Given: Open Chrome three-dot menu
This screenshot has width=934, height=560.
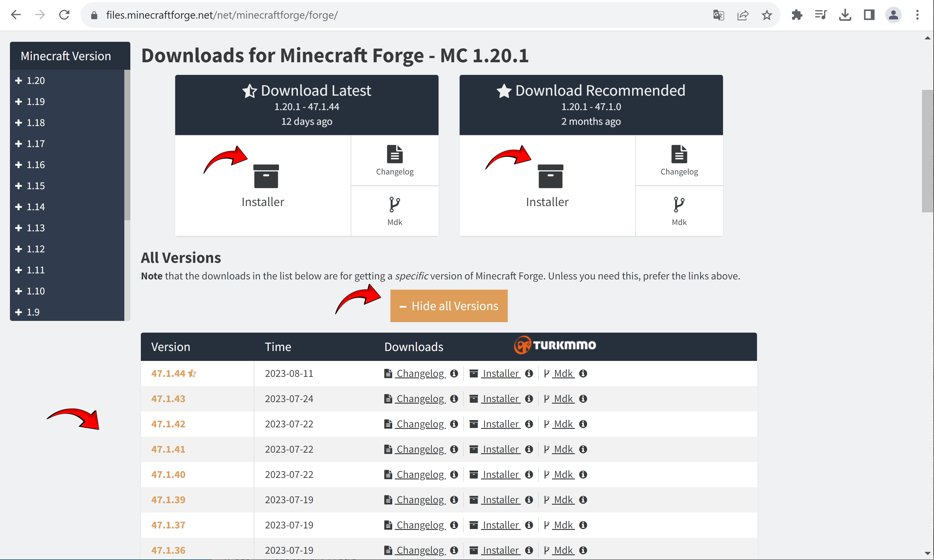Looking at the screenshot, I should pos(917,15).
